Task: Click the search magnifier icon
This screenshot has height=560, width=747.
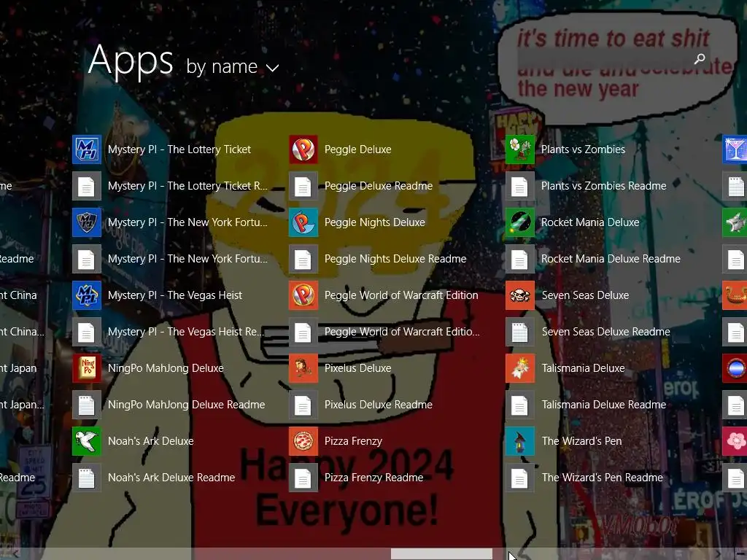Action: [700, 58]
